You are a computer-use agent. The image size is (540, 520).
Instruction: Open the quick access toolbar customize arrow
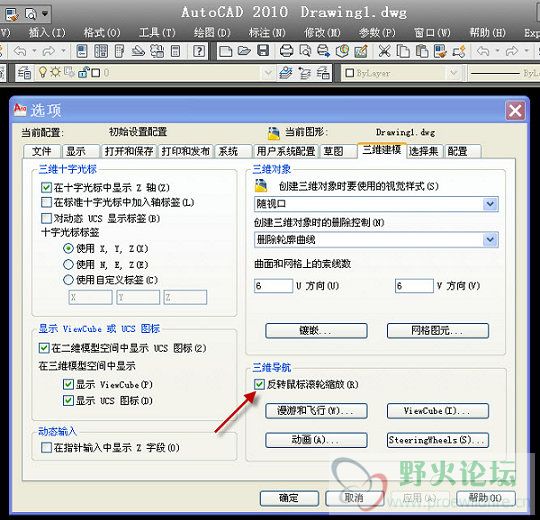click(x=45, y=14)
